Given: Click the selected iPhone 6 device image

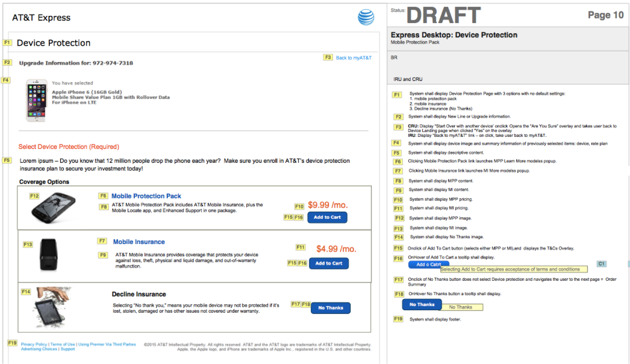Looking at the screenshot, I should click(37, 100).
